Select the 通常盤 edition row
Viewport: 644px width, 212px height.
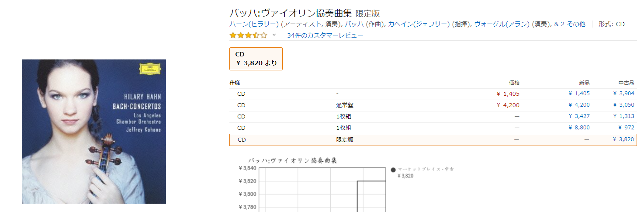pos(344,105)
